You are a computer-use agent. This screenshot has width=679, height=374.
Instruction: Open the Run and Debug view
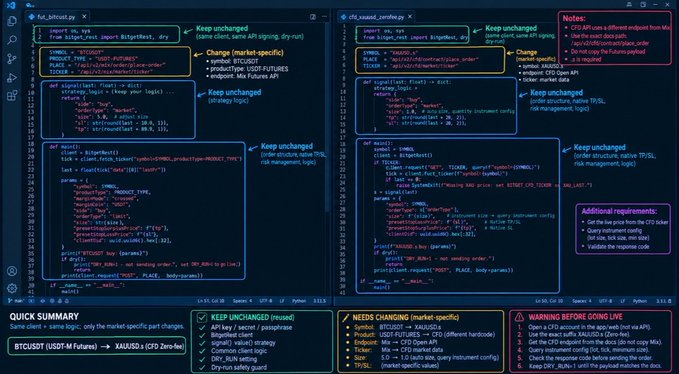12,77
